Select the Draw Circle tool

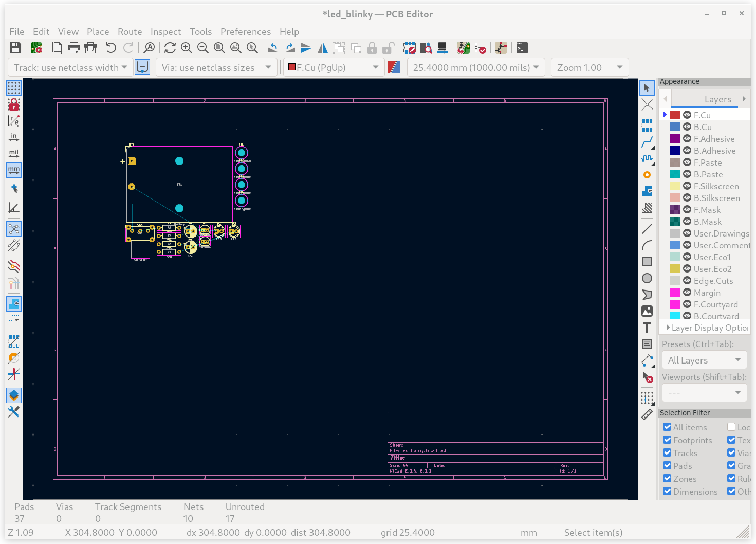[x=647, y=278]
